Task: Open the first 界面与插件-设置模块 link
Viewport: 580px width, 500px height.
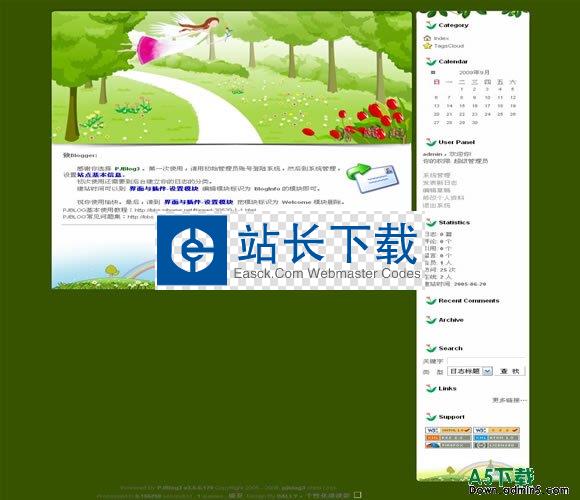Action: coord(164,189)
